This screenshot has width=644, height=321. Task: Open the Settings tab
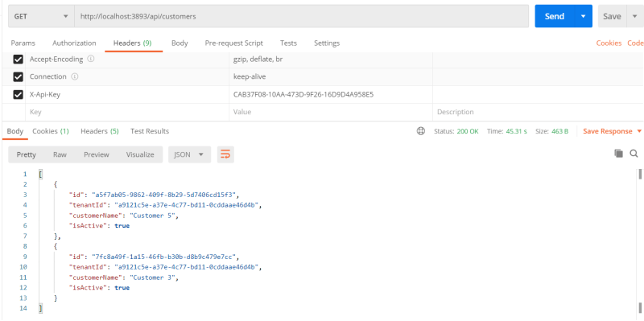327,43
